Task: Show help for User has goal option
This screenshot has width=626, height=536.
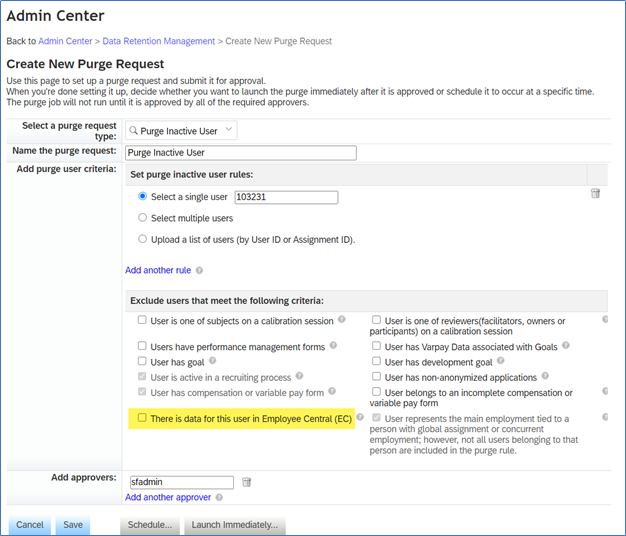Action: pos(212,361)
